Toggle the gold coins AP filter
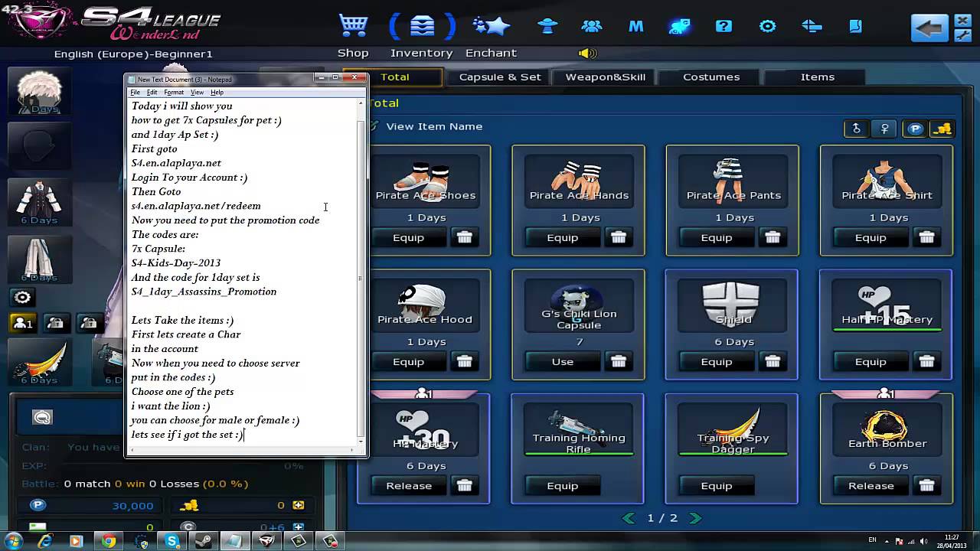 942,129
